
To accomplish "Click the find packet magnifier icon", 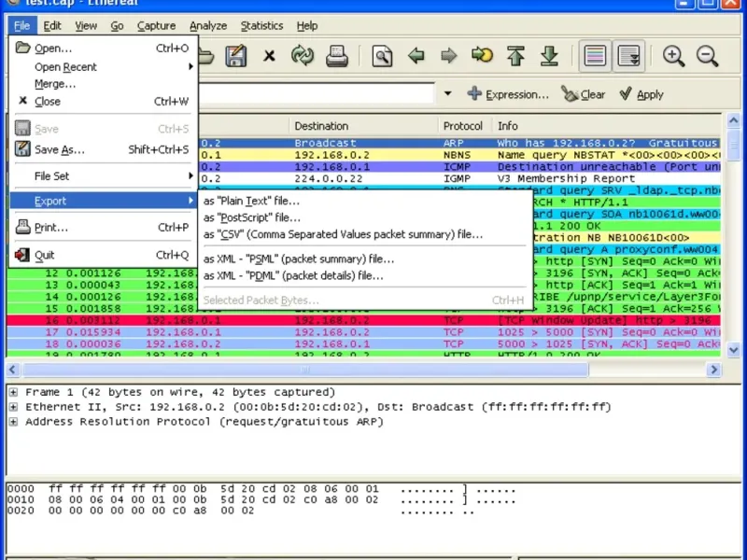I will tap(382, 56).
